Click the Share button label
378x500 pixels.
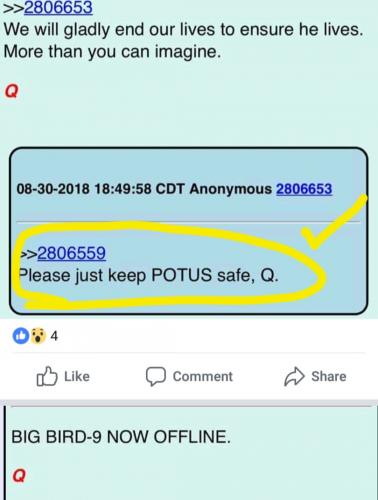click(329, 376)
